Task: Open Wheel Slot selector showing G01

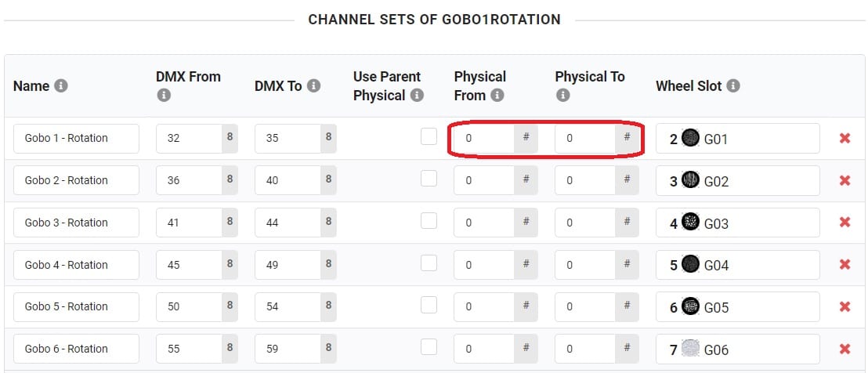Action: click(737, 139)
